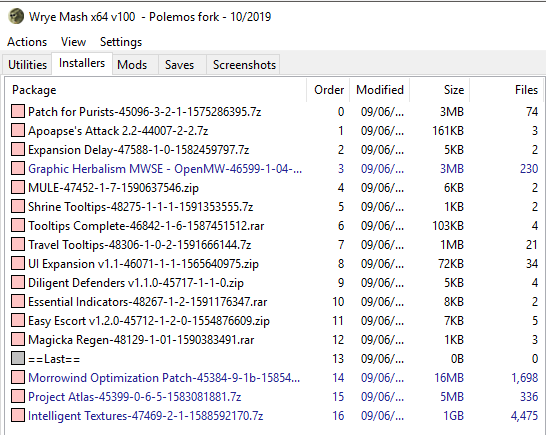This screenshot has width=546, height=435.
Task: Click status square for Tooltips Complete
Action: coord(18,225)
